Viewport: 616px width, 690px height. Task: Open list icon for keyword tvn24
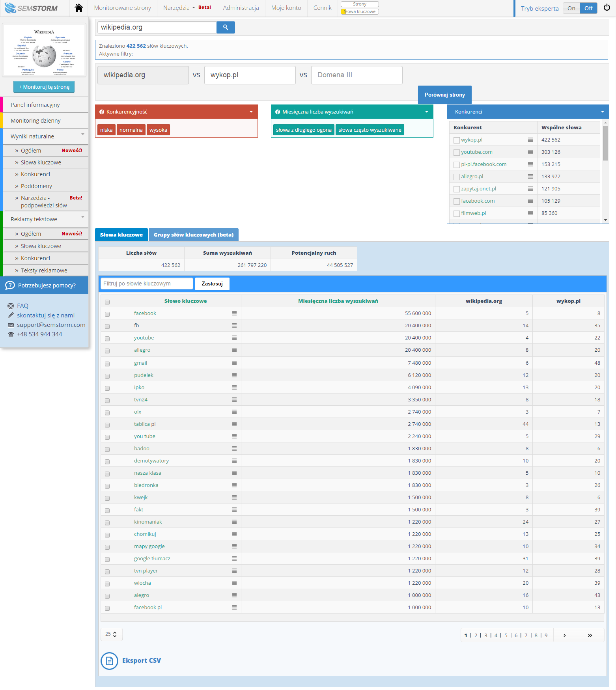pos(234,399)
